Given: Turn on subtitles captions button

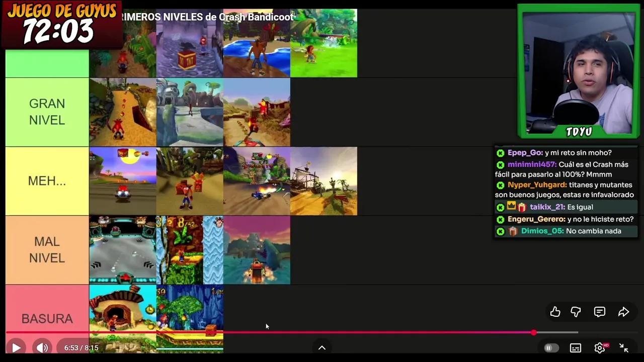Looking at the screenshot, I should [x=576, y=348].
